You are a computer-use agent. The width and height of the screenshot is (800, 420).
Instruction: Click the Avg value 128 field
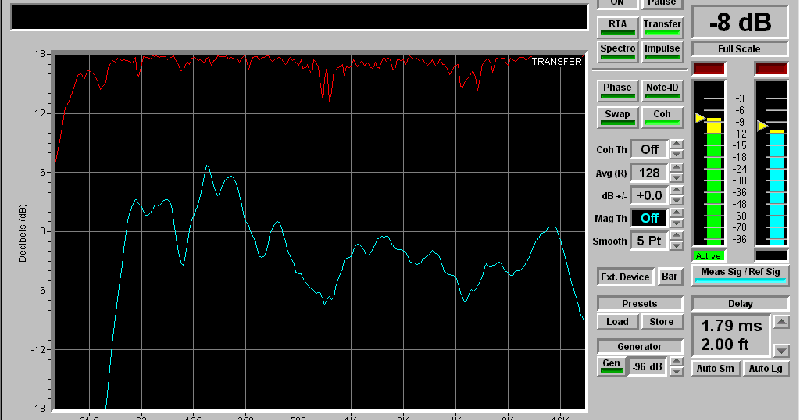649,172
